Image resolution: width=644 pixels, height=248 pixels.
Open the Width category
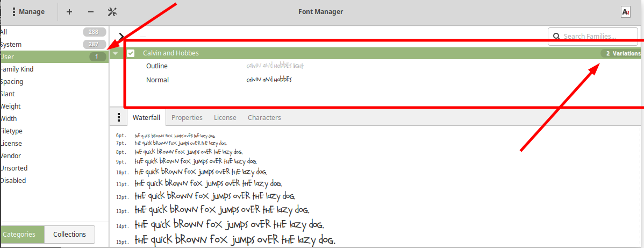point(53,118)
